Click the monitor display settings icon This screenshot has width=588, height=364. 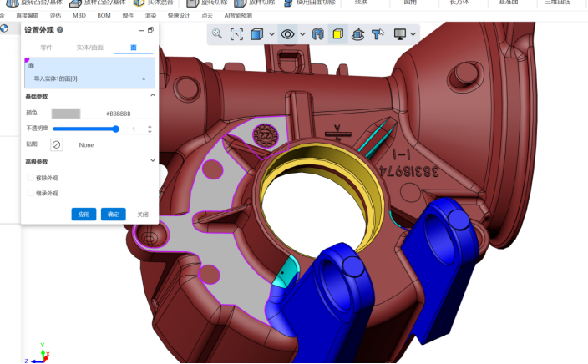[x=400, y=34]
